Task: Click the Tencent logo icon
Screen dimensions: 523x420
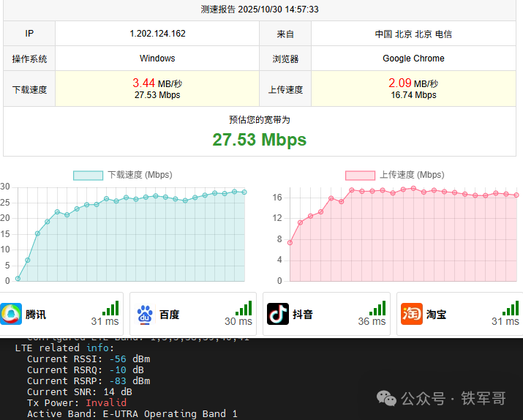Action: tap(12, 314)
